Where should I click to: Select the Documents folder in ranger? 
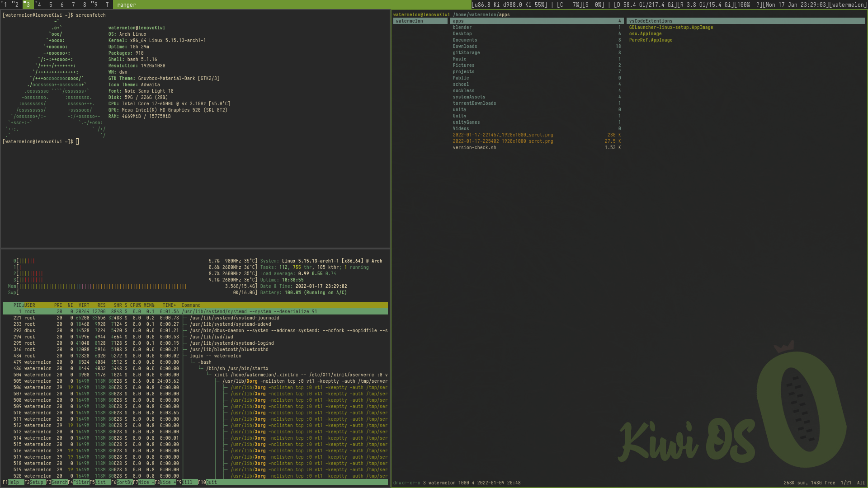coord(537,40)
